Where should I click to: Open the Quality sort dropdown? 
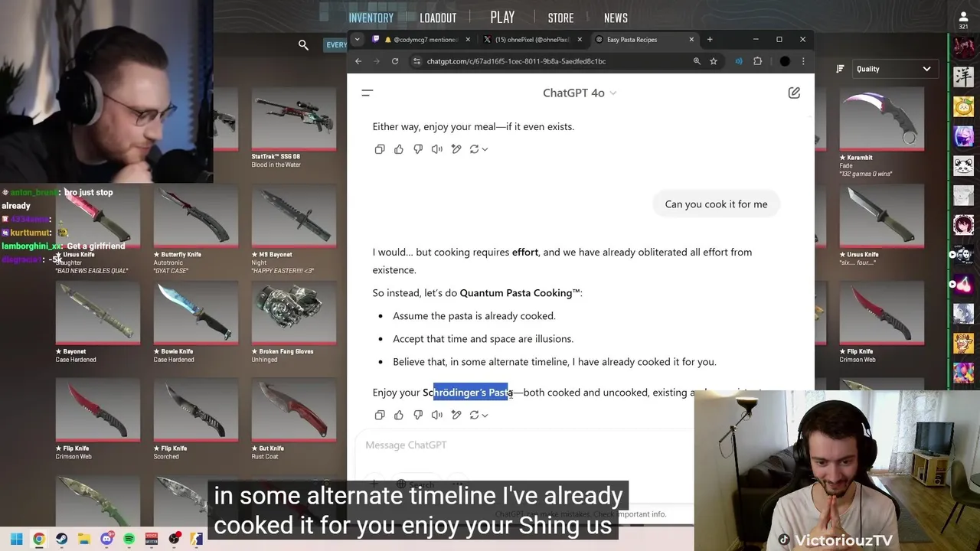pyautogui.click(x=894, y=69)
